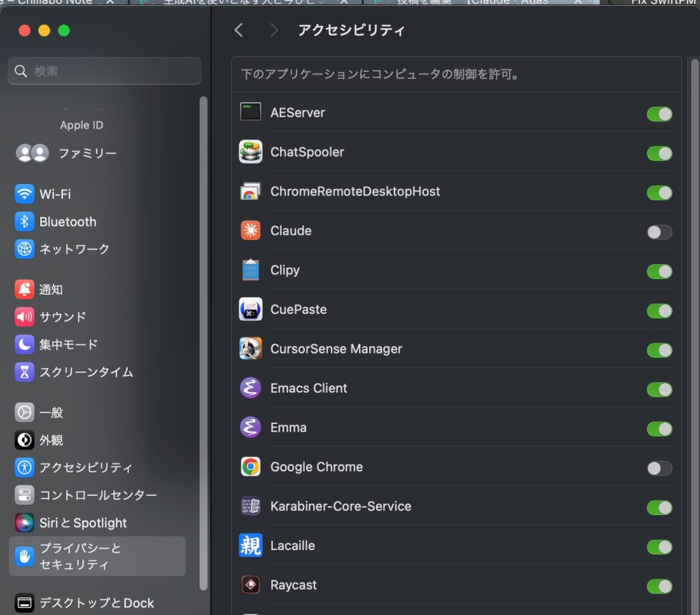Click the ファミリー avatars icon
The width and height of the screenshot is (700, 615).
(32, 153)
